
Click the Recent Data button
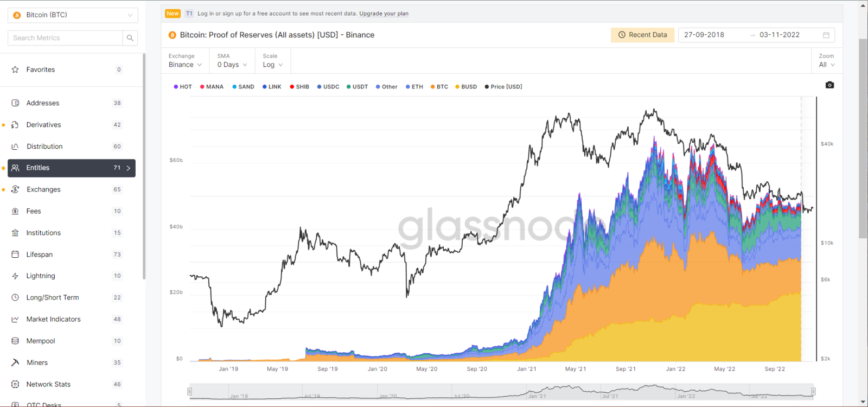[x=643, y=35]
